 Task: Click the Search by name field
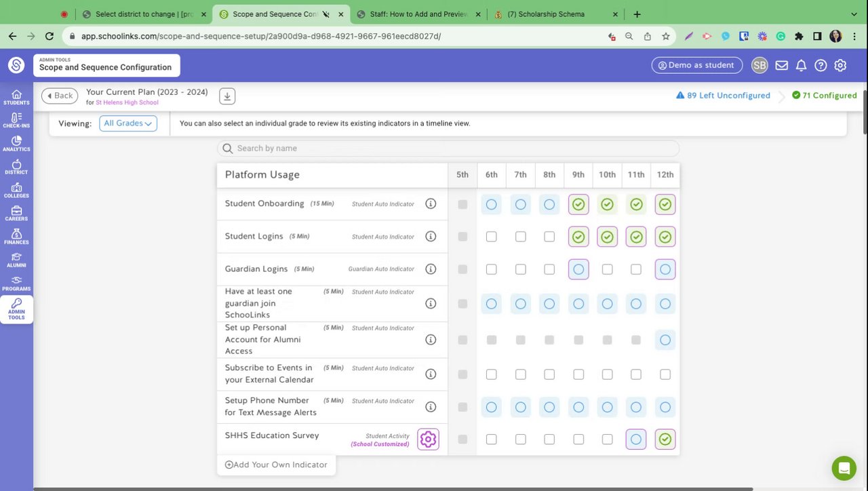click(448, 149)
